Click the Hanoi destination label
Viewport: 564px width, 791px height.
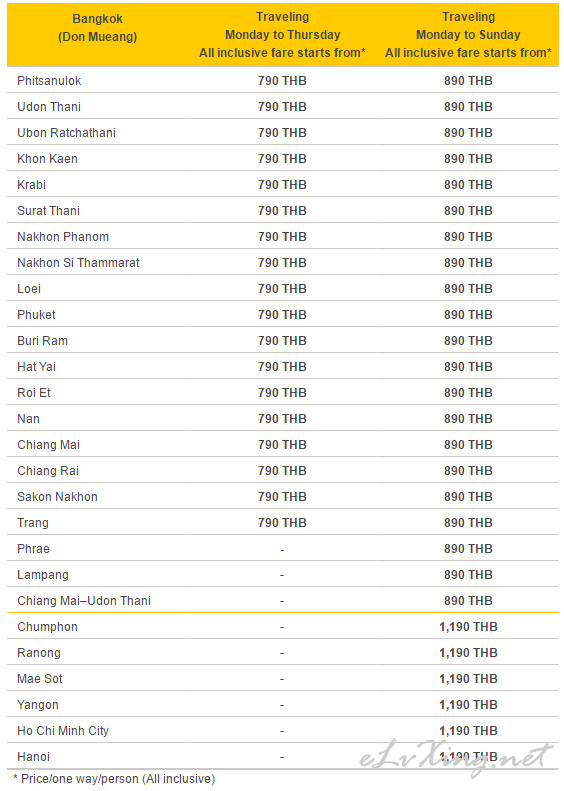coord(33,757)
